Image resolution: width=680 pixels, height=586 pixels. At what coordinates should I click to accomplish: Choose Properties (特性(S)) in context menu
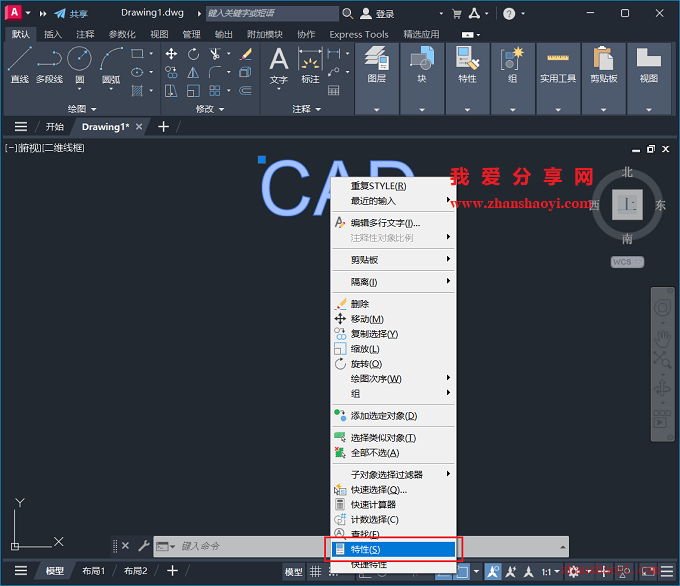click(393, 549)
